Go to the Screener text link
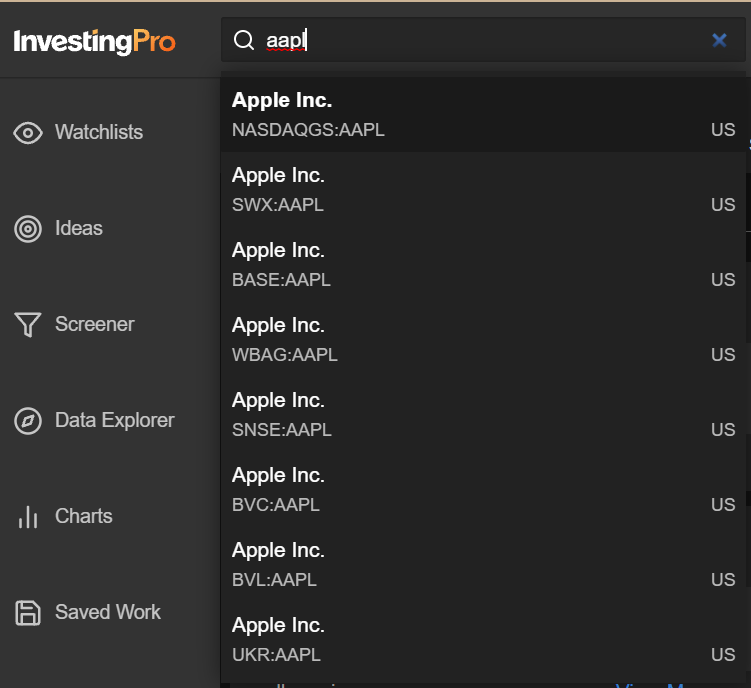The width and height of the screenshot is (751, 688). click(x=94, y=324)
